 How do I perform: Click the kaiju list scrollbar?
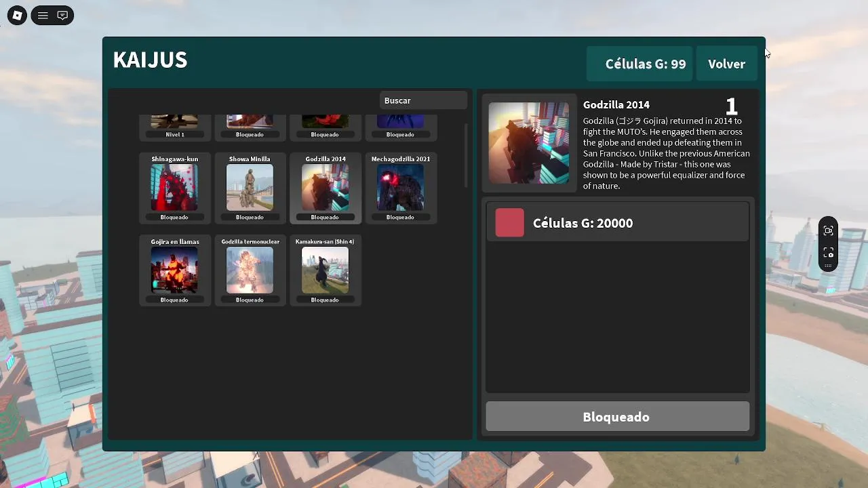coord(466,155)
